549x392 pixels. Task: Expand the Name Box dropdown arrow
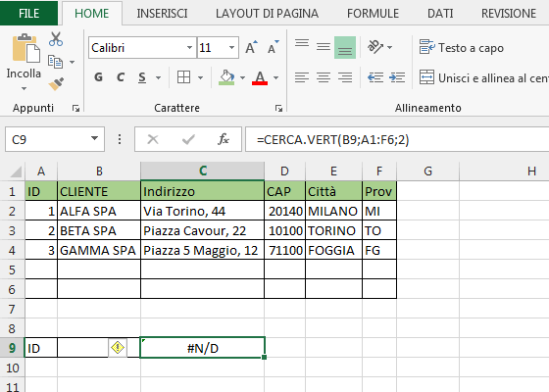(x=94, y=139)
